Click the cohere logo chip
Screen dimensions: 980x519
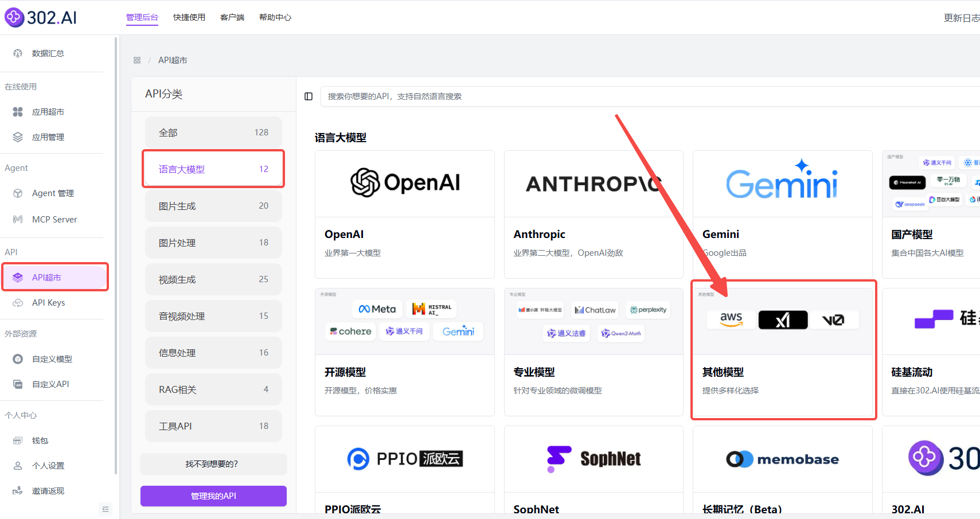click(x=351, y=331)
